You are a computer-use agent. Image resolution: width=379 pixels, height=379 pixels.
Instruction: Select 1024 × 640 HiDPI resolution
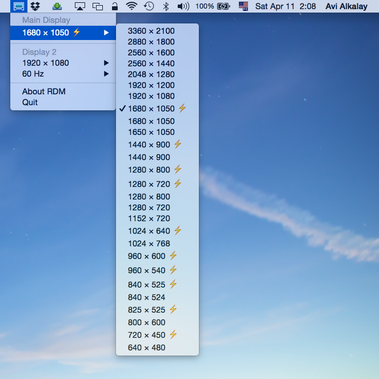tap(157, 231)
